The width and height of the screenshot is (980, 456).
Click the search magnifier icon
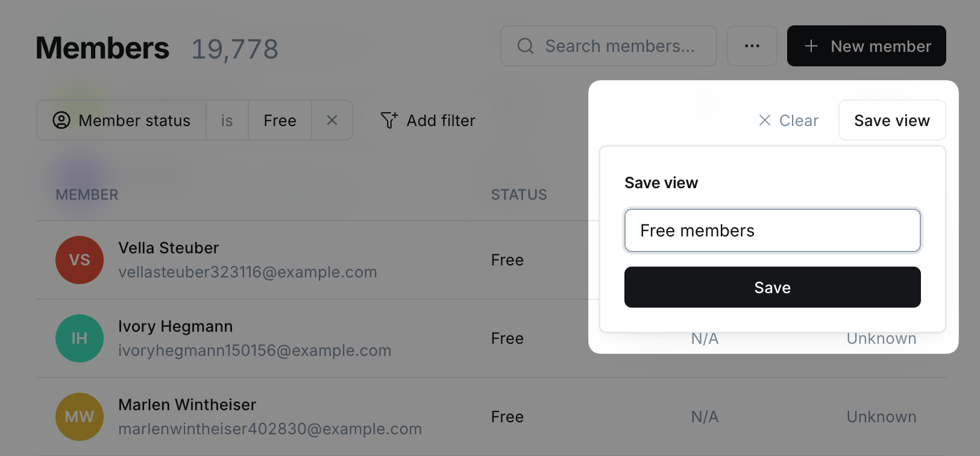526,46
